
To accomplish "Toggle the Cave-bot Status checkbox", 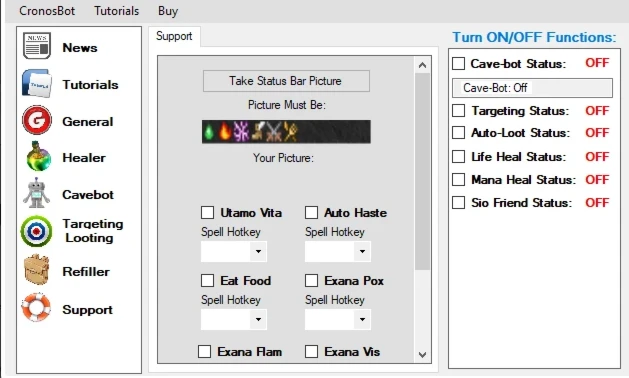I will [459, 63].
